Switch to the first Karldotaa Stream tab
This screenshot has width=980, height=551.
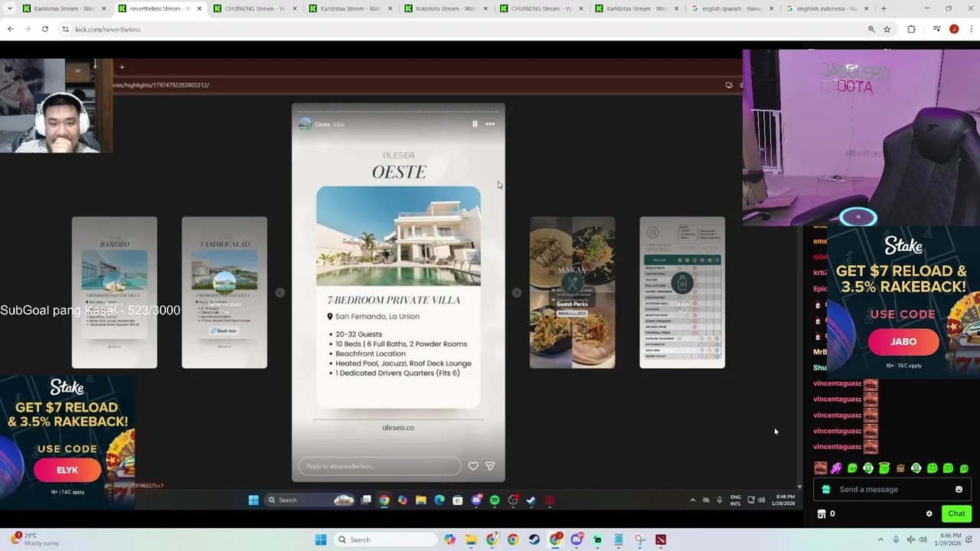(x=64, y=8)
